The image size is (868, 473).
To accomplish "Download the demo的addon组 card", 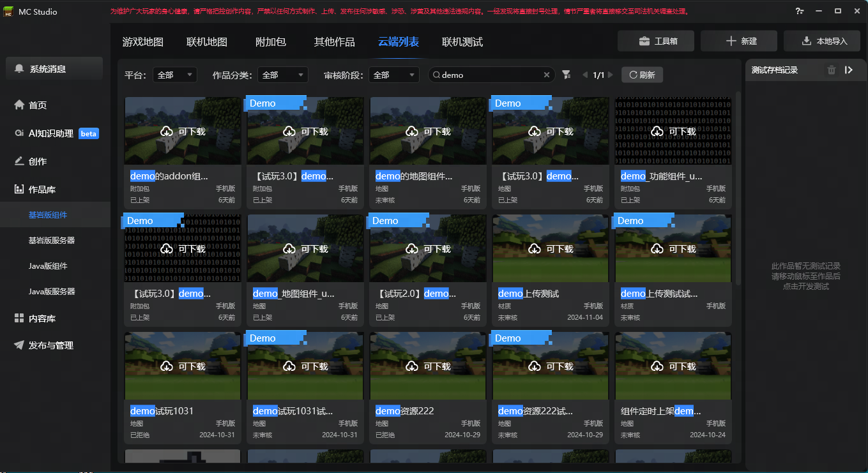I will tap(183, 131).
